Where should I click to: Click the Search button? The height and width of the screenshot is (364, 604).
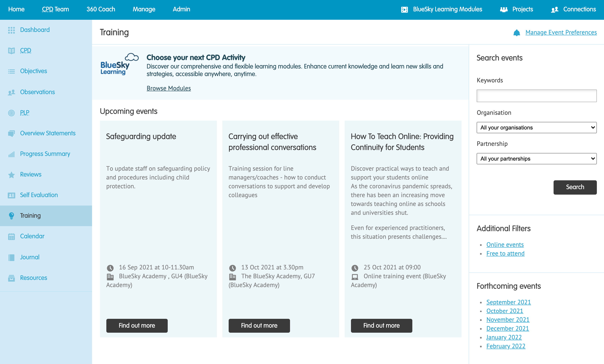pos(575,187)
